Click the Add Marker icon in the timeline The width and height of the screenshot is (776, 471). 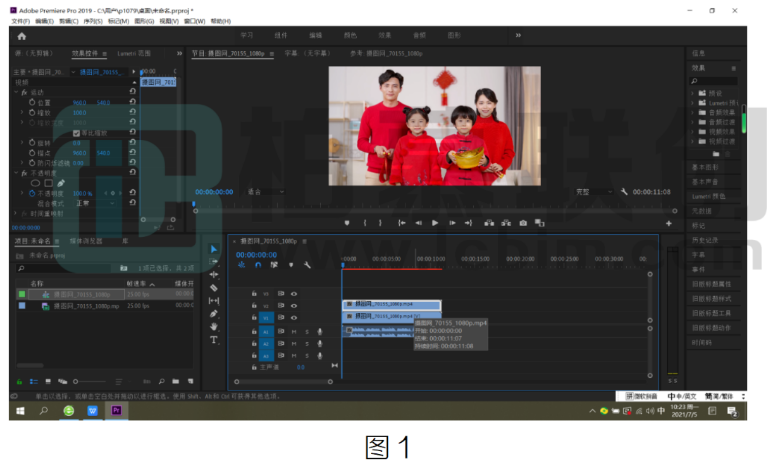(x=291, y=265)
